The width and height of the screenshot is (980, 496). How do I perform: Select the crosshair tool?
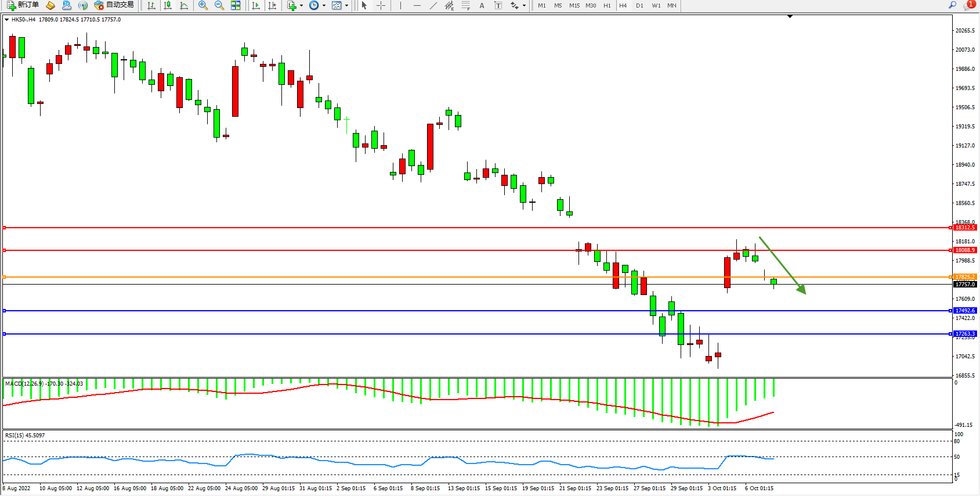click(381, 5)
